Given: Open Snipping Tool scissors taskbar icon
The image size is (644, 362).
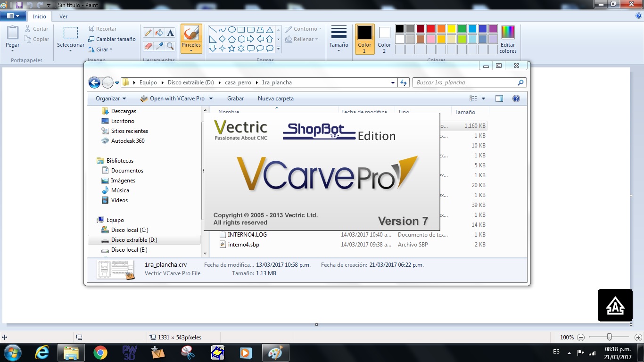Looking at the screenshot, I should 188,352.
